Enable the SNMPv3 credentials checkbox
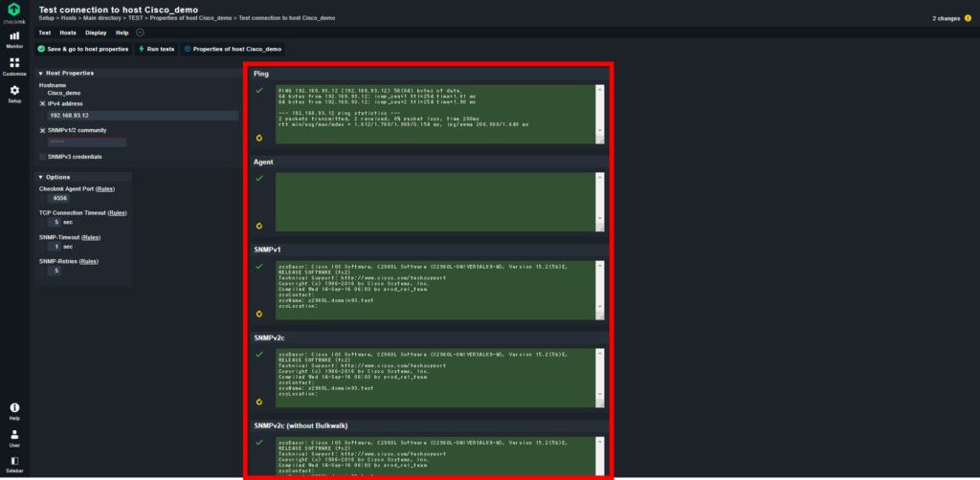This screenshot has height=480, width=980. point(42,157)
